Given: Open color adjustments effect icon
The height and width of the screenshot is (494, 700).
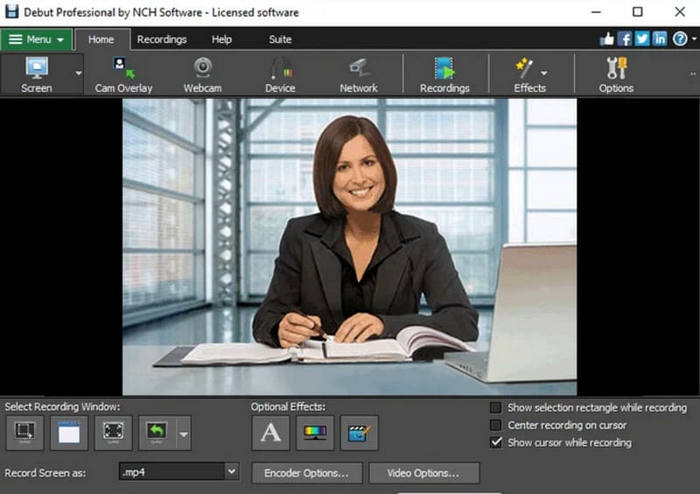Looking at the screenshot, I should click(315, 433).
